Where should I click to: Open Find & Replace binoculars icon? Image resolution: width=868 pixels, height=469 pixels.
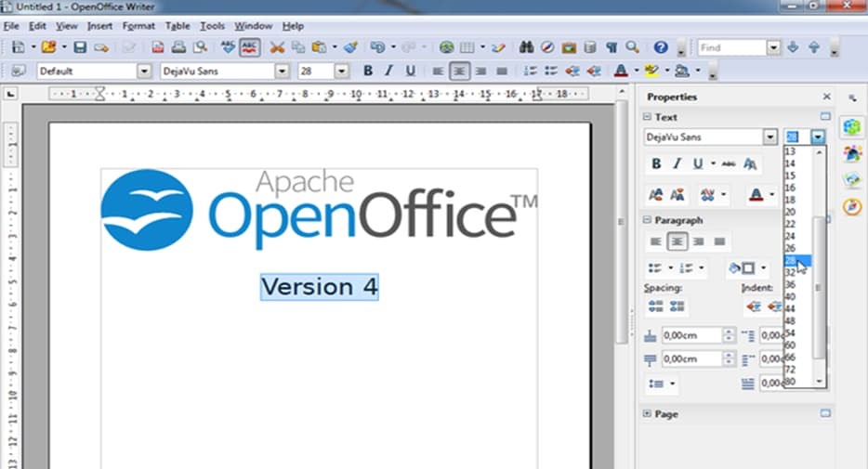click(527, 47)
